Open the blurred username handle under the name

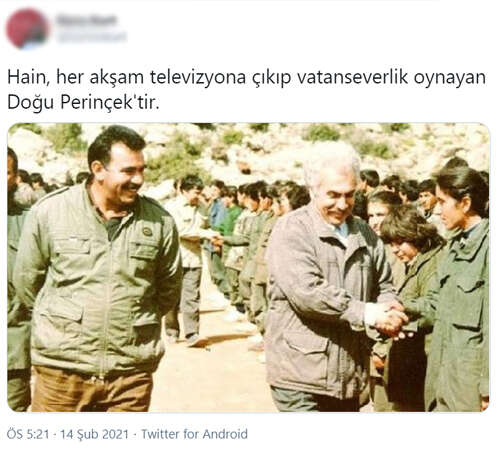click(92, 37)
